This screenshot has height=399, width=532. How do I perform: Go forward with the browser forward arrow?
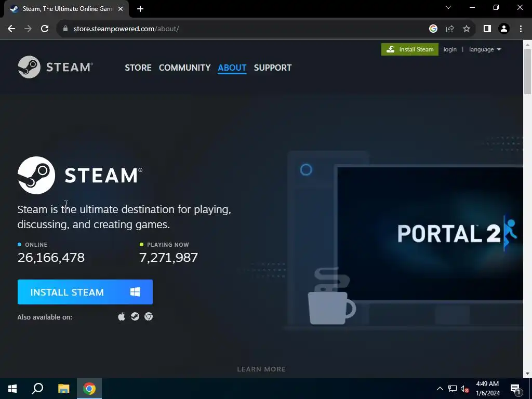[28, 29]
